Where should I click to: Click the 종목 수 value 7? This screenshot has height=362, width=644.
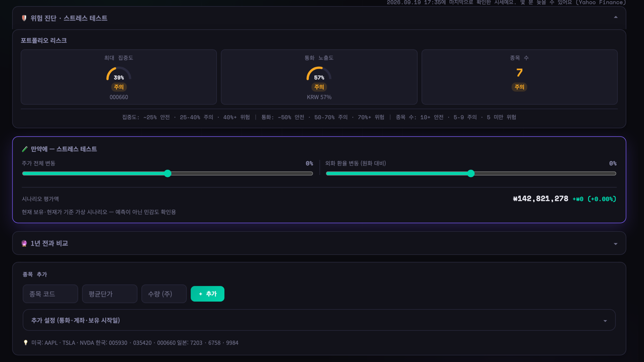tap(519, 73)
